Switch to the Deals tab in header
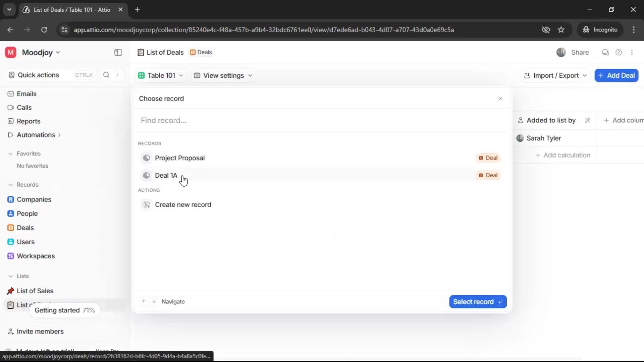Screen dimensions: 644x362 [201, 52]
